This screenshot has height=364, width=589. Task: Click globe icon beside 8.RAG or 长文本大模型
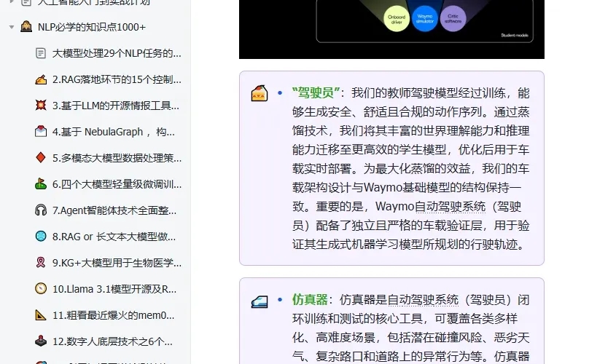tap(41, 237)
